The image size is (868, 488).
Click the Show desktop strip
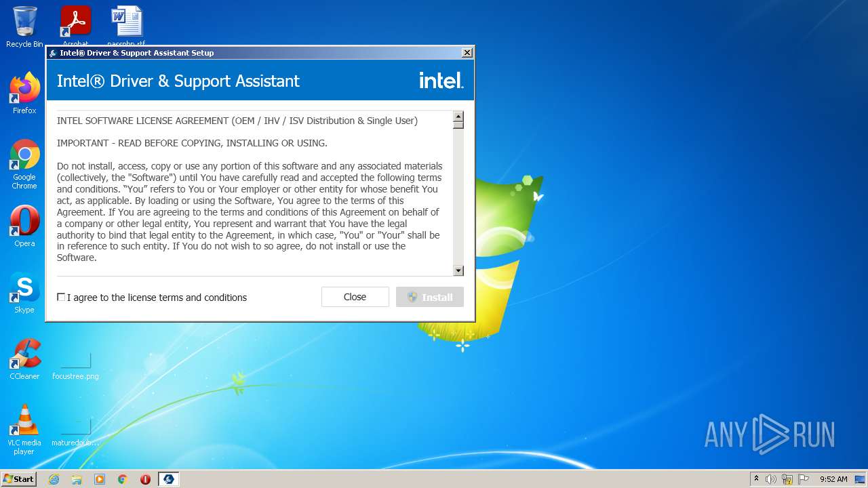pyautogui.click(x=861, y=479)
